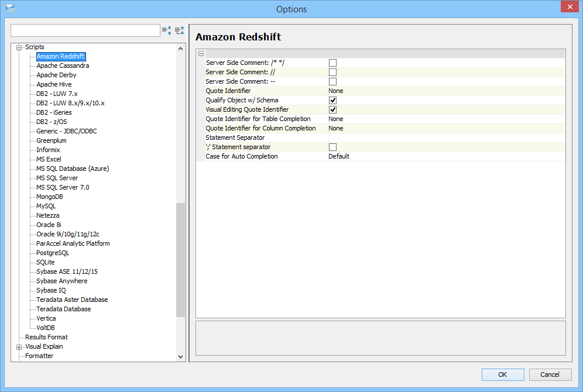583x392 pixels.
Task: Select MS SQL Database (Azure)
Action: click(73, 169)
